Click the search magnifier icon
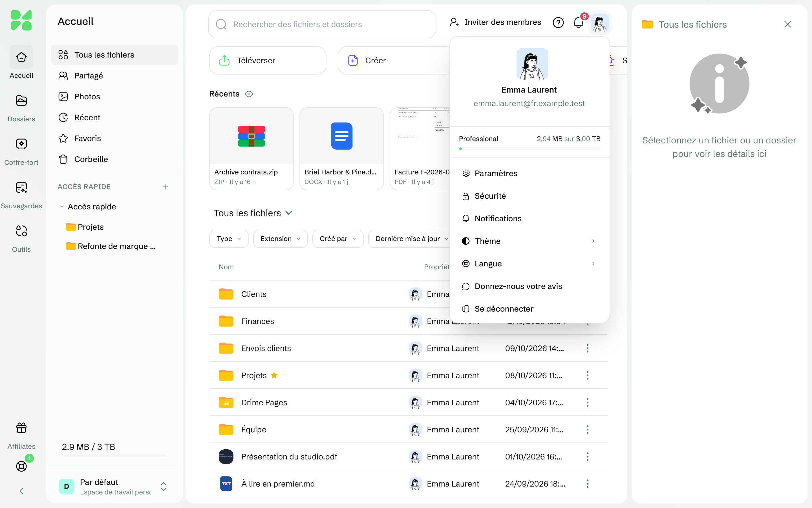This screenshot has width=812, height=508. pyautogui.click(x=221, y=24)
